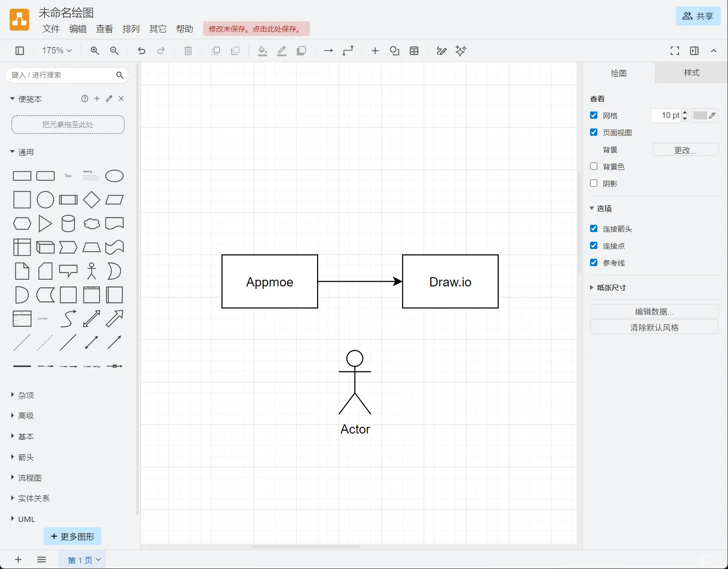Expand the 高级 shapes category
This screenshot has height=569, width=728.
click(22, 416)
